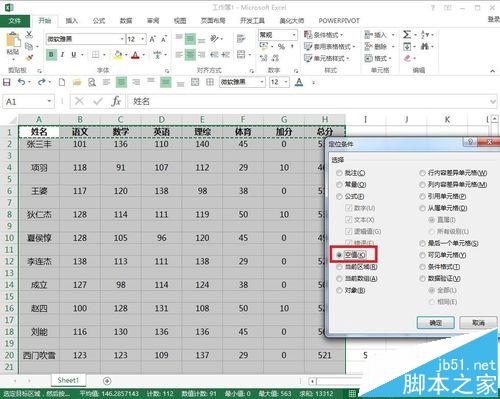Switch to the 插入 ribbon tab

coord(72,21)
